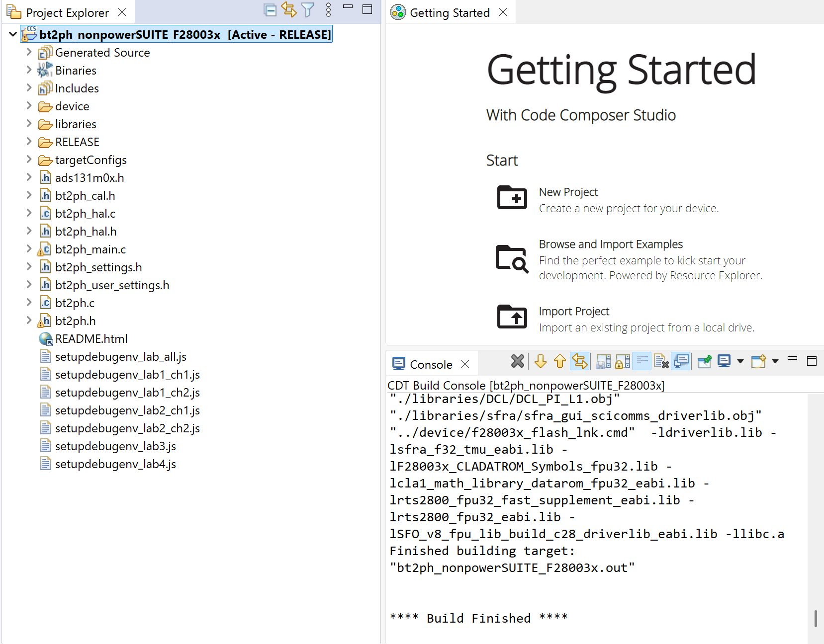This screenshot has height=644, width=824.
Task: Toggle Scroll Lock in the Console toolbar
Action: 622,361
